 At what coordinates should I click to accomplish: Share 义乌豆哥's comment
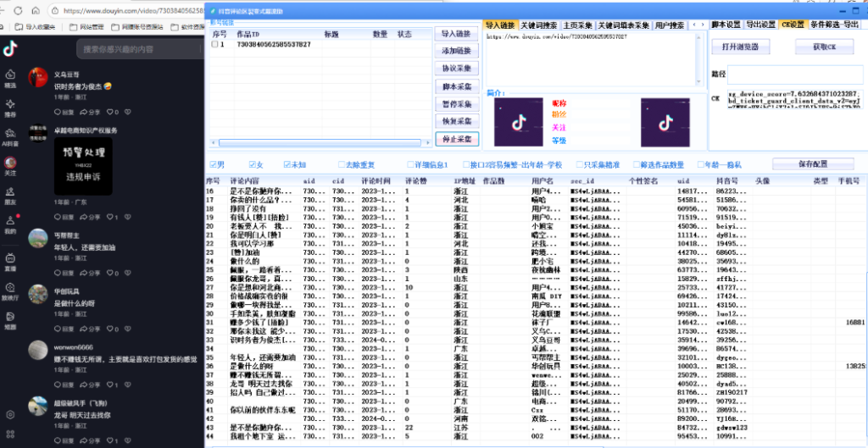point(90,113)
